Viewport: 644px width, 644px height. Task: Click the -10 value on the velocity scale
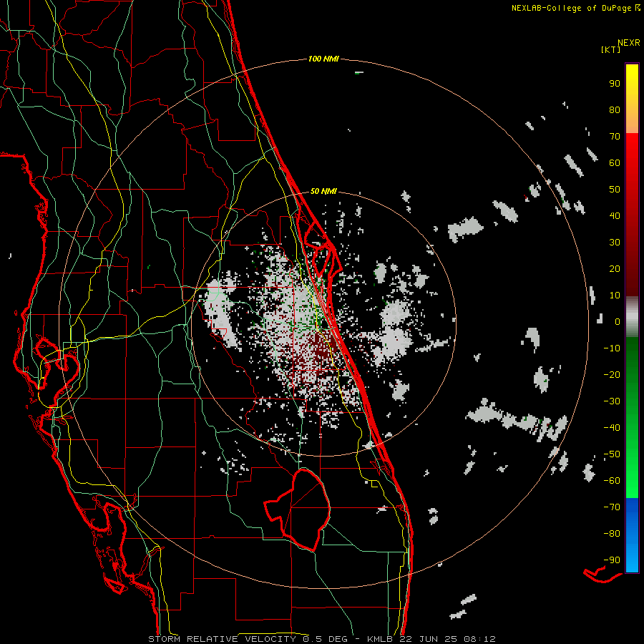click(x=612, y=348)
